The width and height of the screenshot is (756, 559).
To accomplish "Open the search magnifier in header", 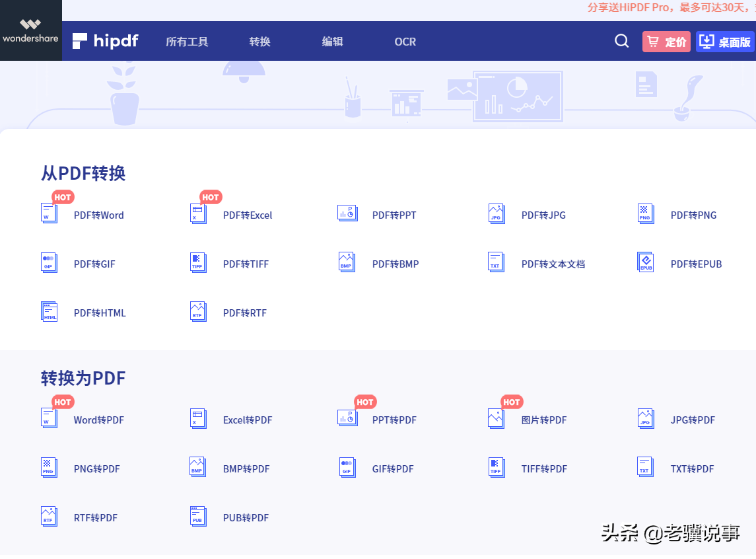I will (x=621, y=42).
